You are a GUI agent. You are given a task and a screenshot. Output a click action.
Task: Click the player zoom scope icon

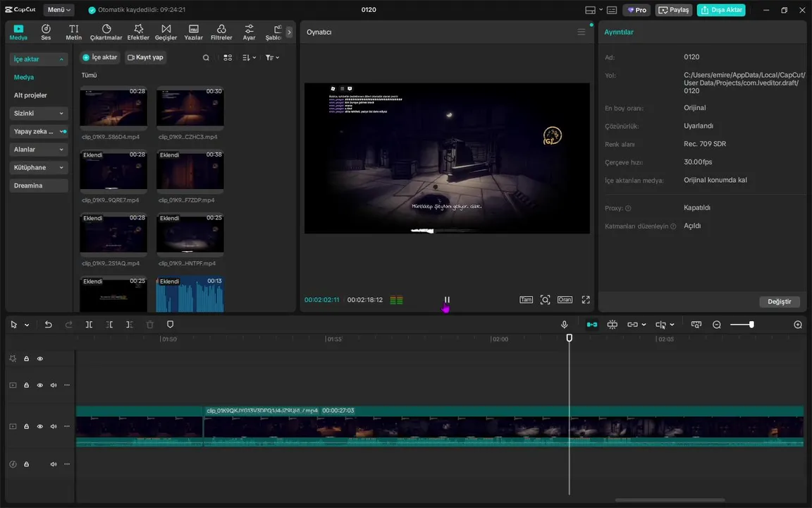[x=545, y=300]
